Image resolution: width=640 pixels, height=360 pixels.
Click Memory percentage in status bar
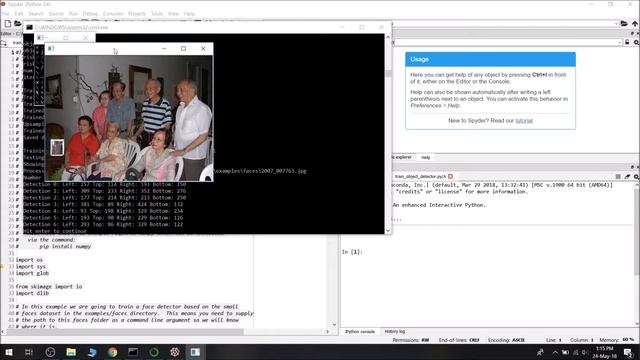(617, 340)
